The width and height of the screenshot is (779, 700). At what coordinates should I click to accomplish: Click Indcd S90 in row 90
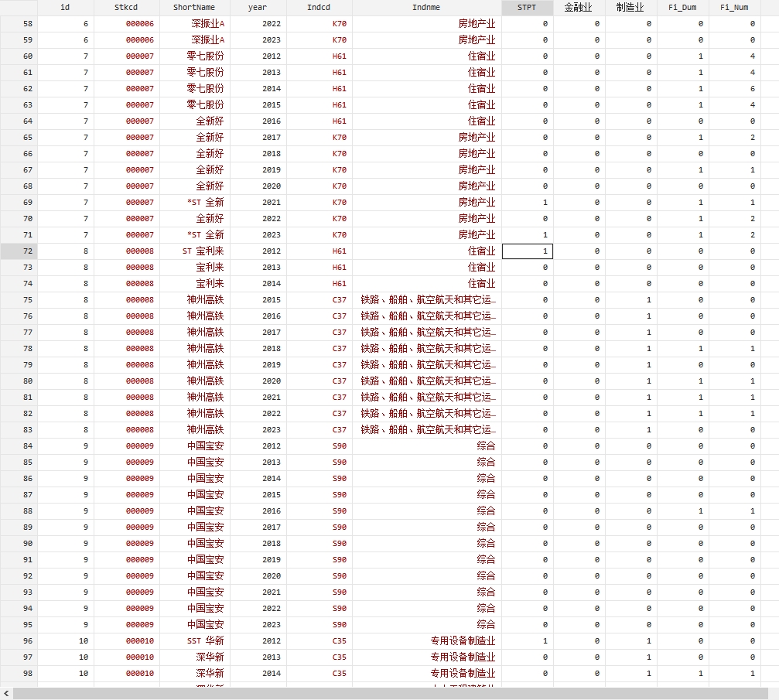point(340,544)
